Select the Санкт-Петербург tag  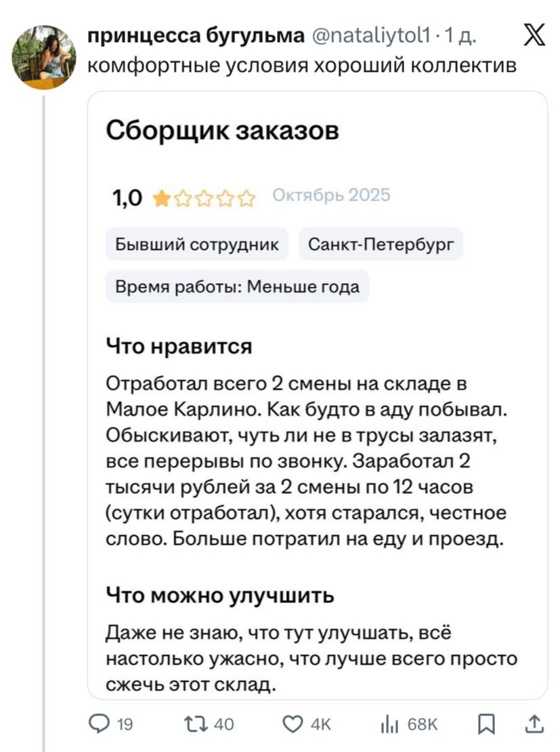coord(381,245)
